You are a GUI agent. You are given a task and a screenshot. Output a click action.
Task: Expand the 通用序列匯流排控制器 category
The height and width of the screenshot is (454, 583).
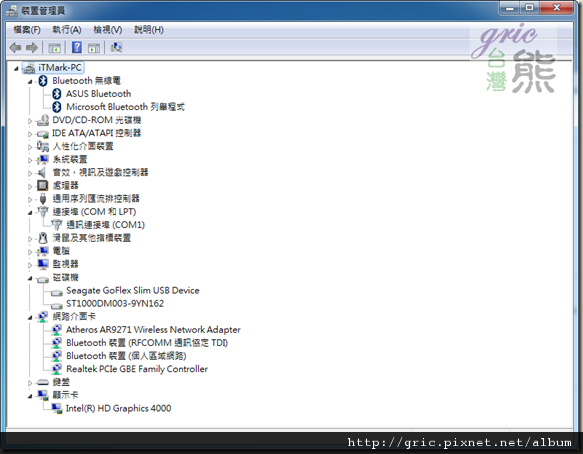point(30,199)
